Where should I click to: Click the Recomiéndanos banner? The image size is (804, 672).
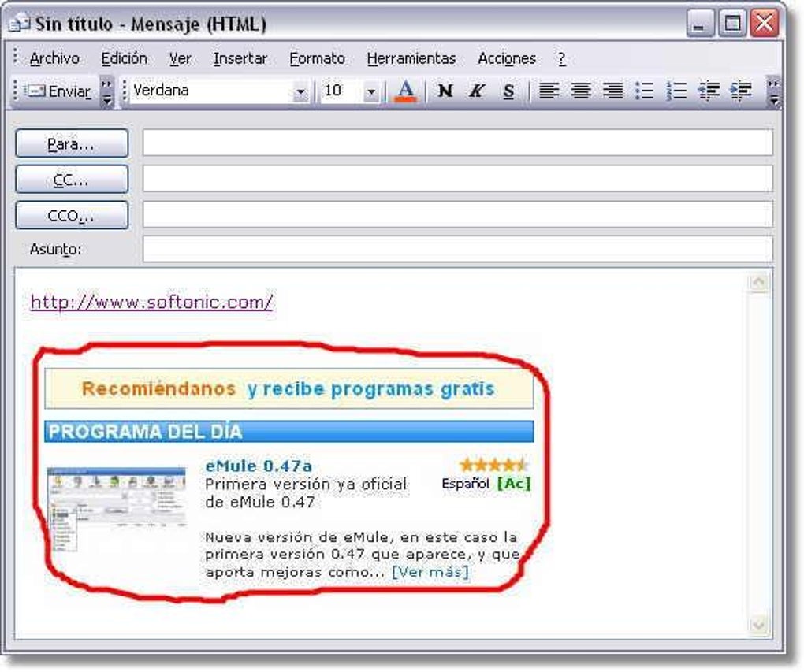click(x=288, y=388)
